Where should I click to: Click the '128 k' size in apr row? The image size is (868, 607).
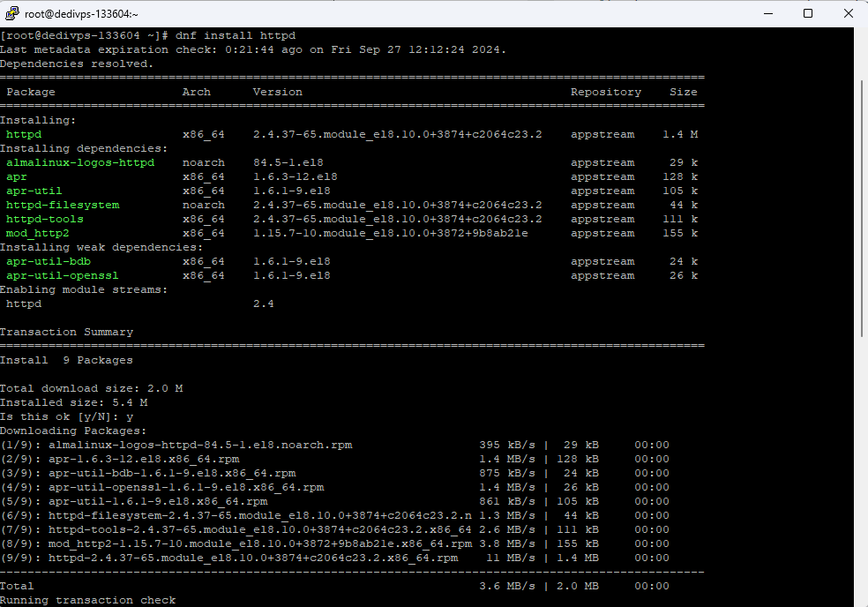click(x=680, y=176)
